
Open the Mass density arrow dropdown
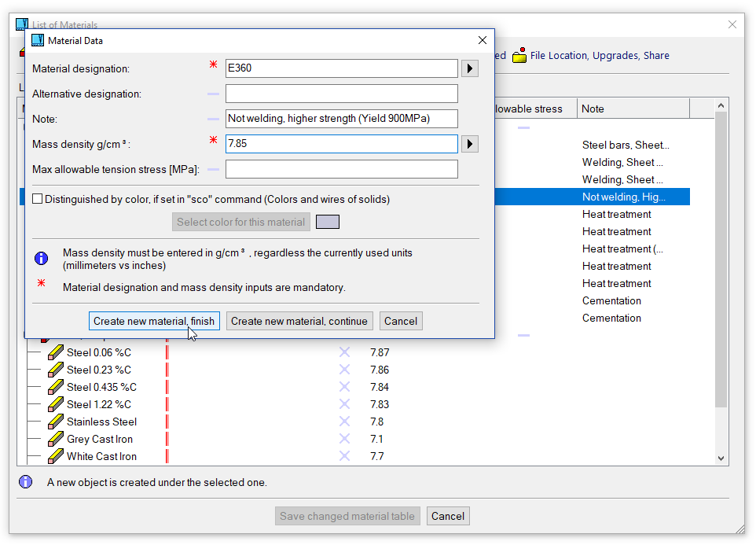(x=469, y=144)
